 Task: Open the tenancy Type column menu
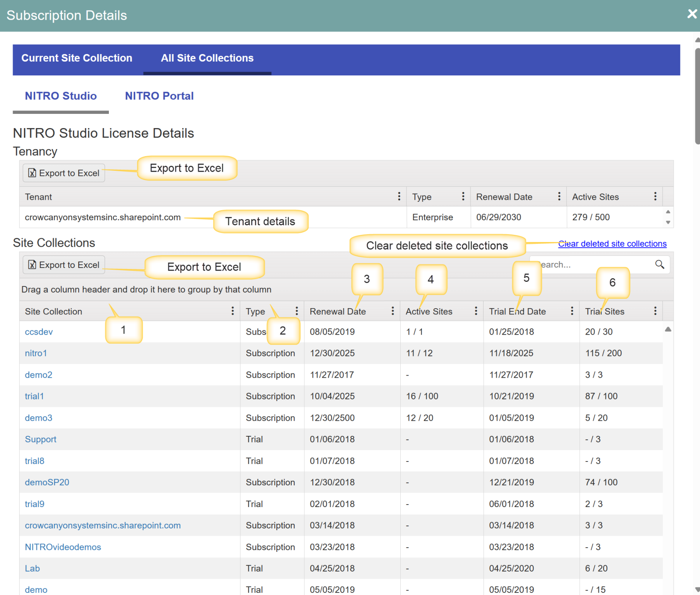point(463,196)
